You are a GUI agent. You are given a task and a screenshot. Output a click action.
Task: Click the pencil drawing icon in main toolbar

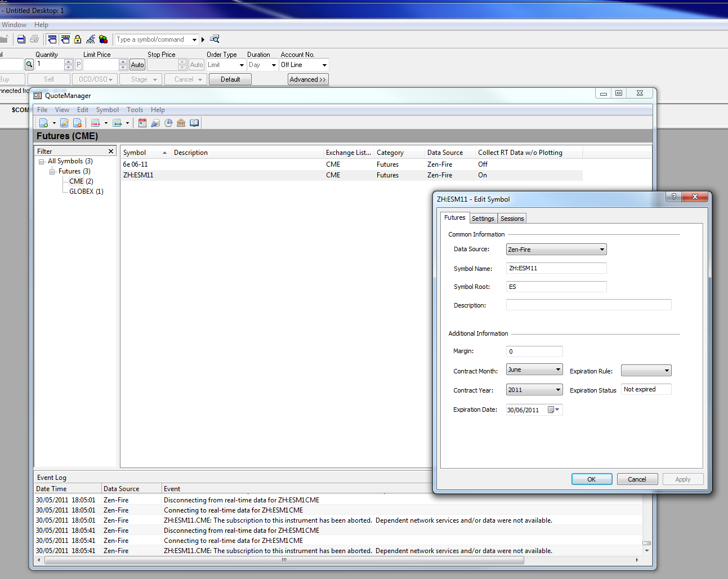pos(91,39)
